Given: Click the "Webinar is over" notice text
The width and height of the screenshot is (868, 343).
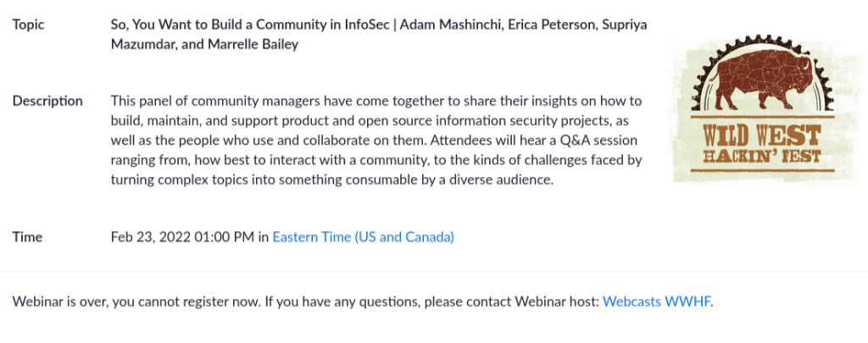Looking at the screenshot, I should coord(65,301).
